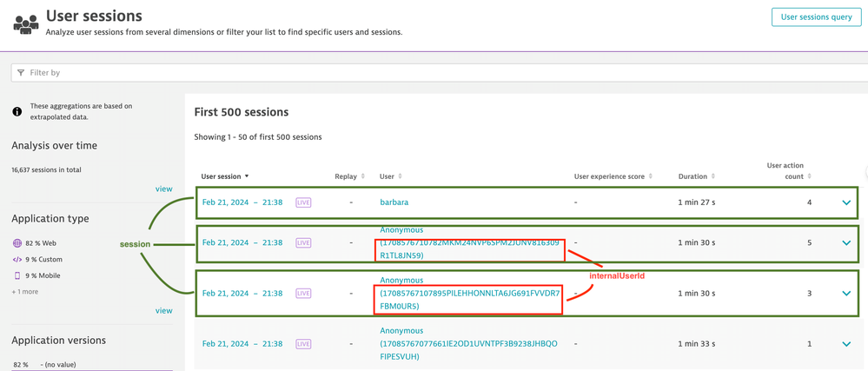
Task: Click the Mobile application phone icon
Action: pos(17,275)
